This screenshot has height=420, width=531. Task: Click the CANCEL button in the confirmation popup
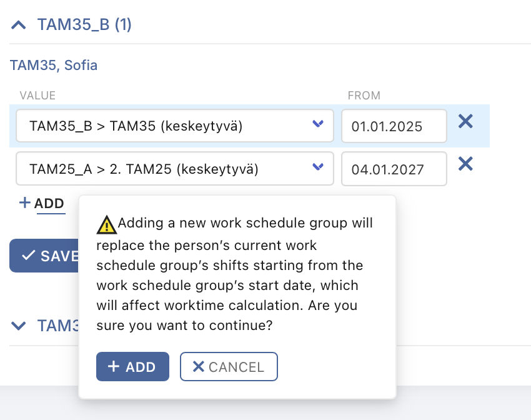pos(229,366)
